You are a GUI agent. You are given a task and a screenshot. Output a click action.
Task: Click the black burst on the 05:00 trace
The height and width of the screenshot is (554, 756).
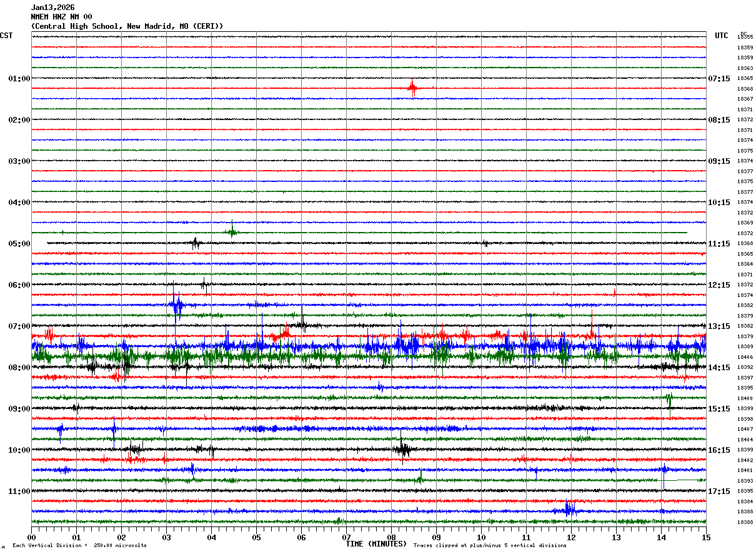click(x=196, y=243)
